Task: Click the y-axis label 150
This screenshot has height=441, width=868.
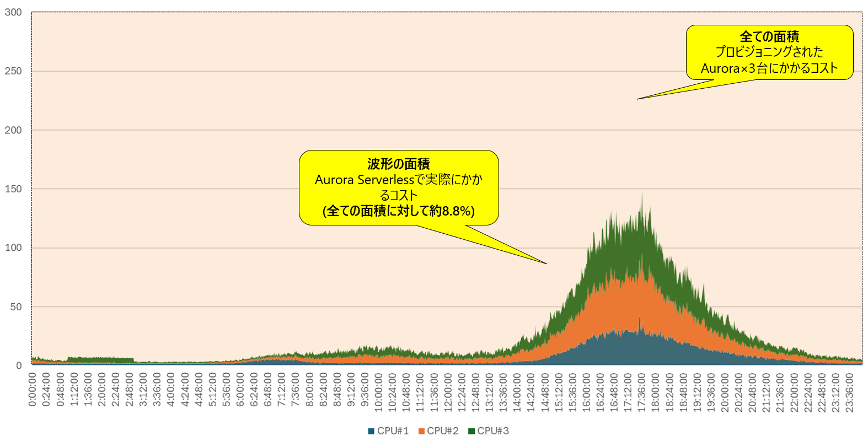Action: click(x=13, y=189)
